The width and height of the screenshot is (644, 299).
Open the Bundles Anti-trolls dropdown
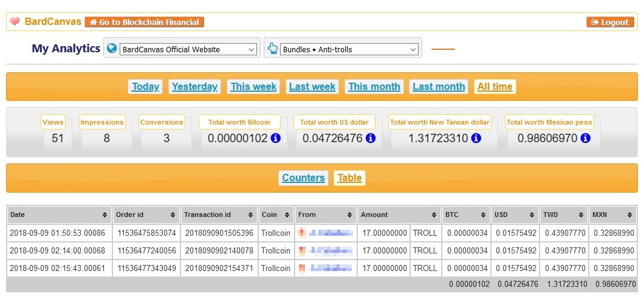point(350,49)
